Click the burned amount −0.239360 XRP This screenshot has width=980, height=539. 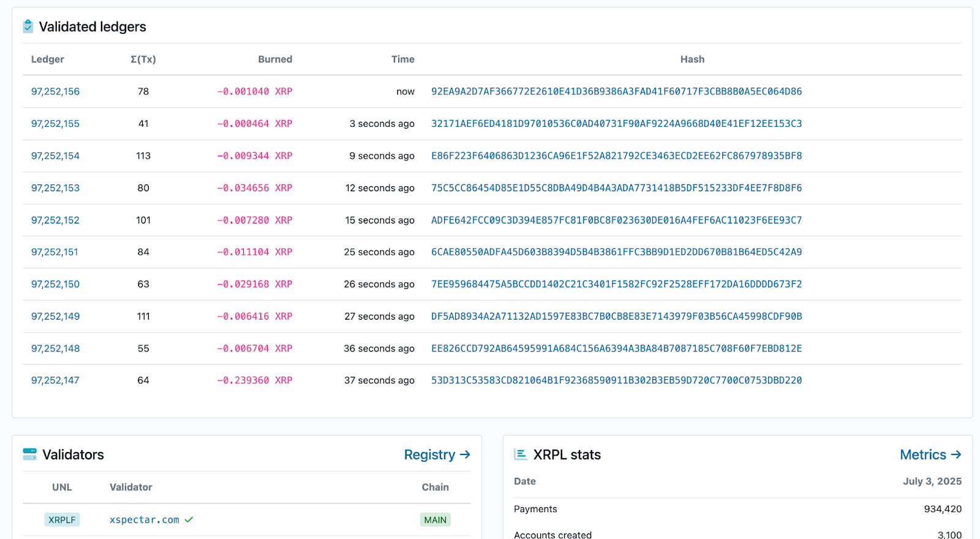(x=254, y=380)
